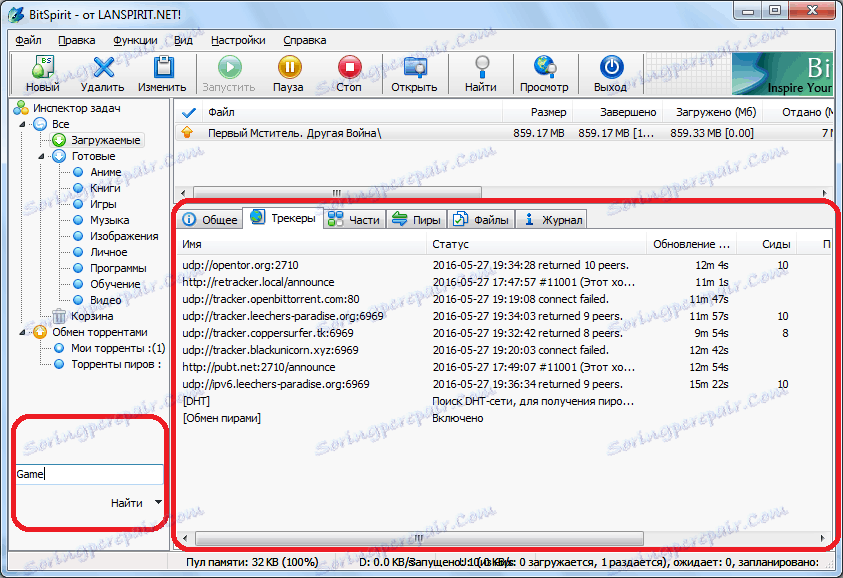Click the Найти toolbar icon
The image size is (843, 578).
point(482,68)
